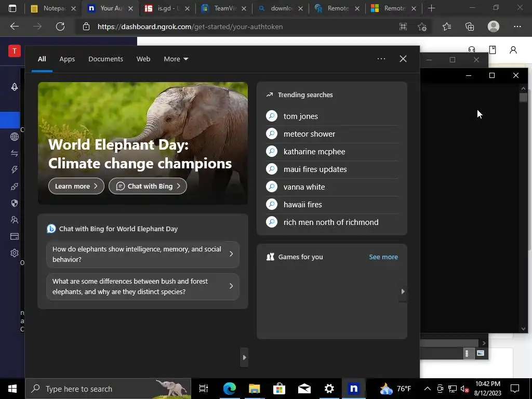
Task: Open the weather widget showing 76°F
Action: coord(395,389)
